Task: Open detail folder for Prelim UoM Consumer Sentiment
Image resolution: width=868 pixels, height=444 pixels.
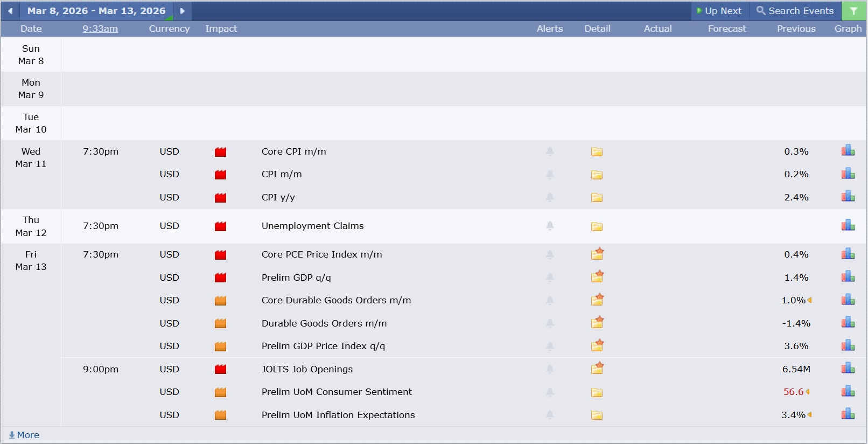Action: pyautogui.click(x=597, y=392)
